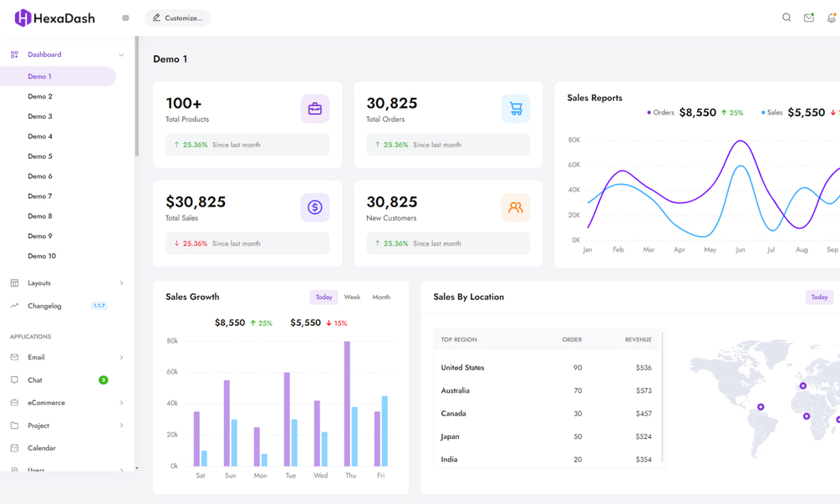Click the ORDER column header
The image size is (840, 504).
click(572, 339)
